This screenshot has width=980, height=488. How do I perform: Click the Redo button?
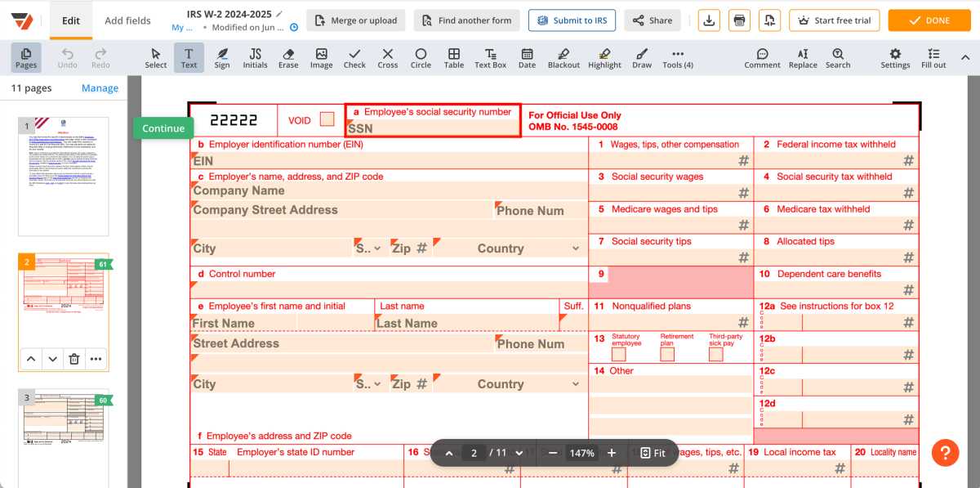100,57
